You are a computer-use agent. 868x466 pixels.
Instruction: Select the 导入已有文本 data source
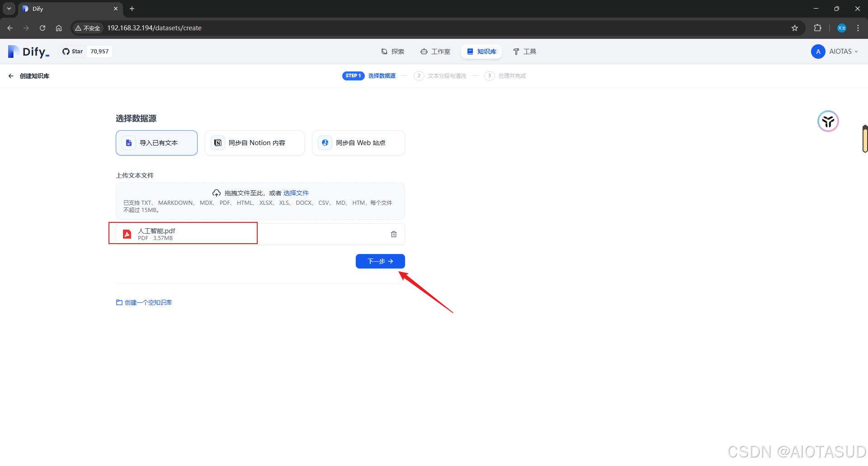pos(156,142)
